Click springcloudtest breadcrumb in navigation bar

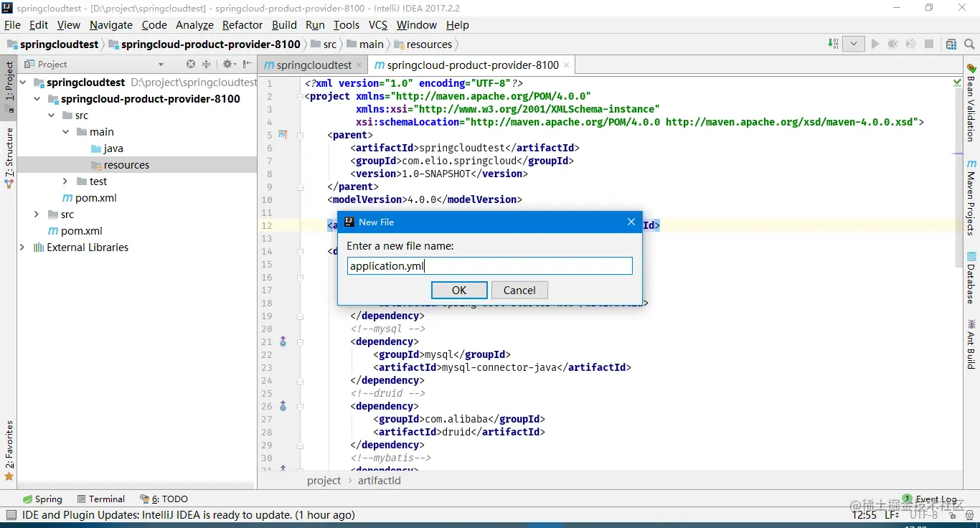(53, 44)
